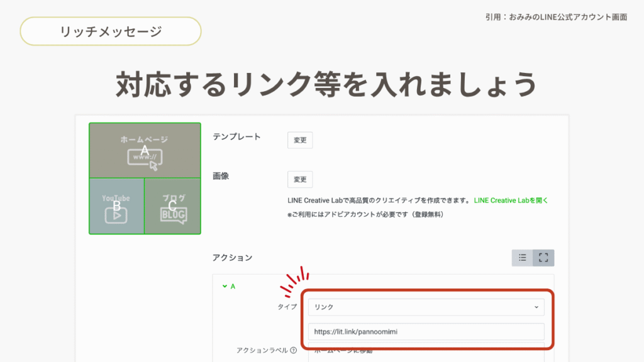The width and height of the screenshot is (644, 362).
Task: Click the www browser icon in area A
Action: pos(145,158)
